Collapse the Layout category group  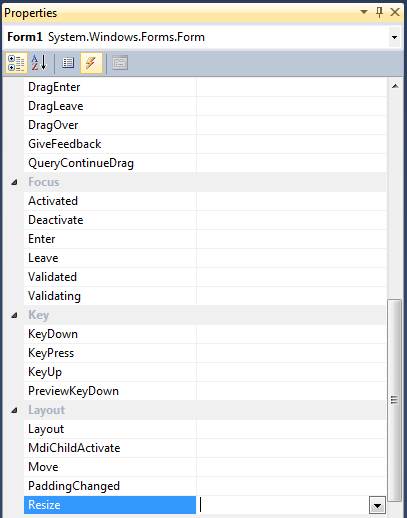point(14,410)
